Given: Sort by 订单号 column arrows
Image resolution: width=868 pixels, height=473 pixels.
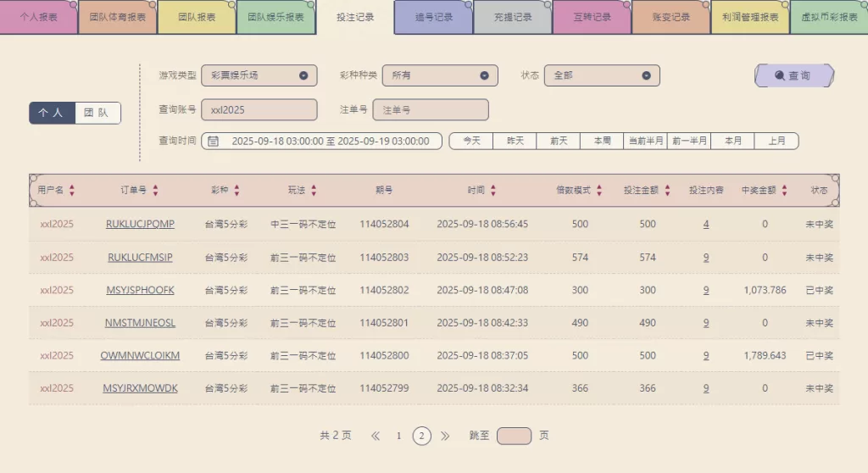Looking at the screenshot, I should point(155,191).
